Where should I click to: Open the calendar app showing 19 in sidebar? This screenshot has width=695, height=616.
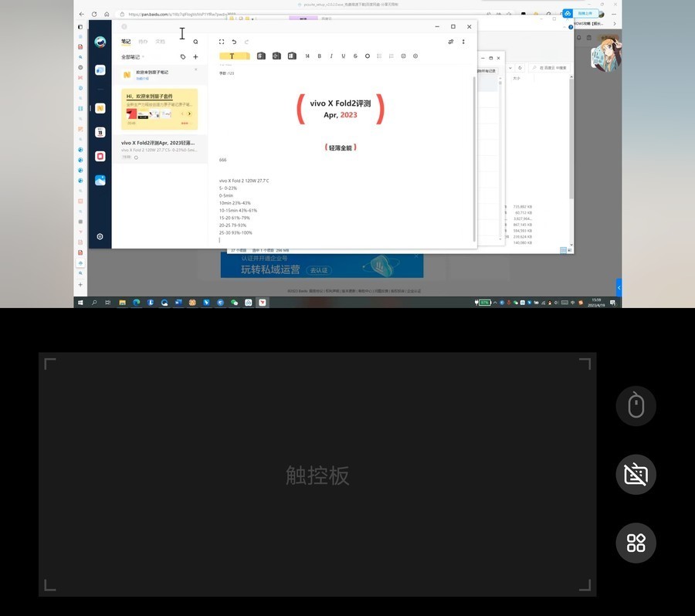point(100,132)
